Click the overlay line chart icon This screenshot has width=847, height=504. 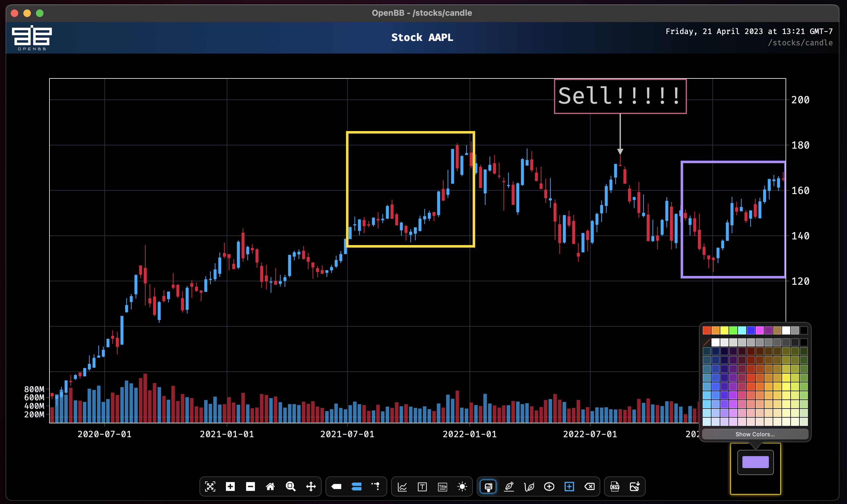402,486
